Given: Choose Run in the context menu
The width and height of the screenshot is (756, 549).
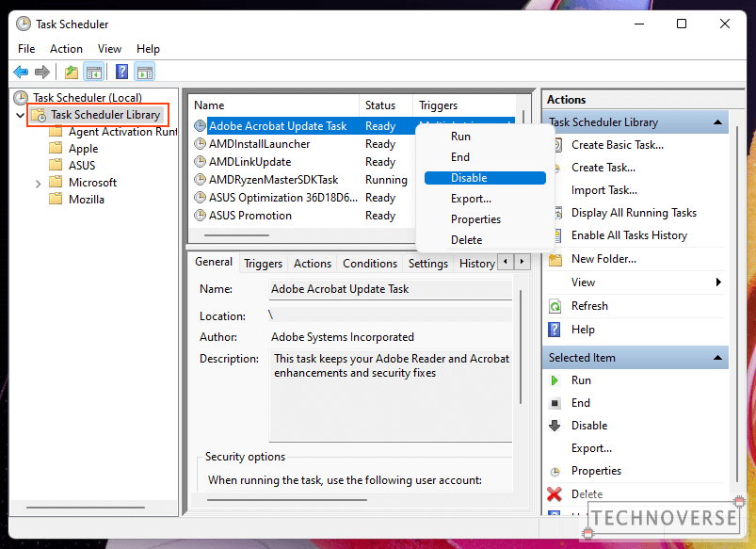Looking at the screenshot, I should 485,137.
